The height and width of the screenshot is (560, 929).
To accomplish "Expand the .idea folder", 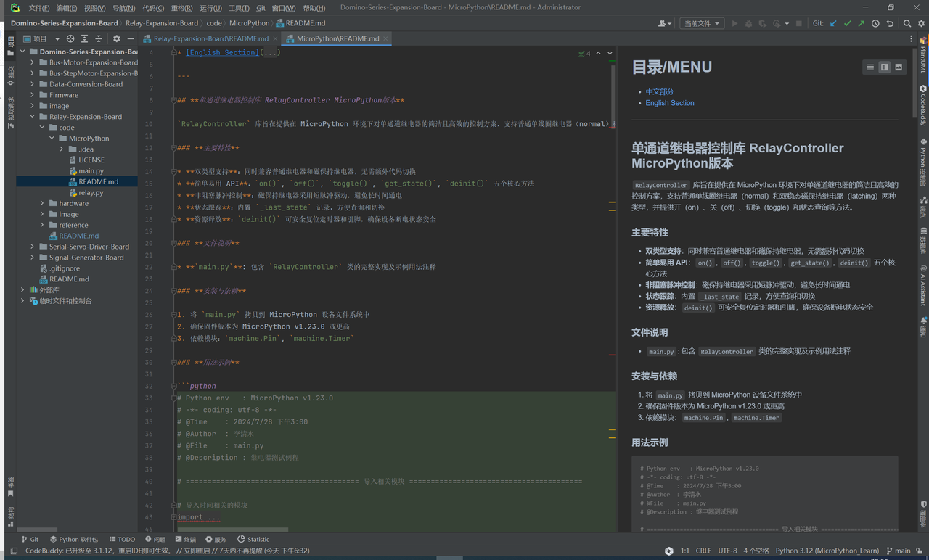I will point(62,149).
